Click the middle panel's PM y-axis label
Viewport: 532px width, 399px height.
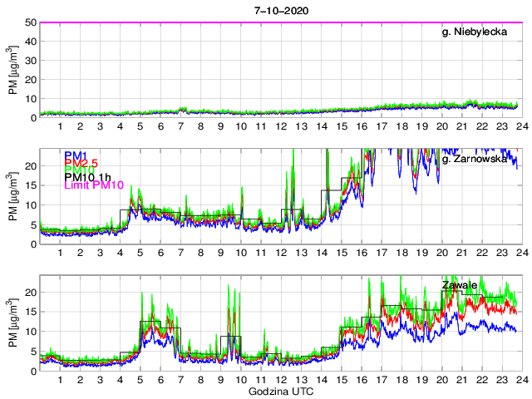(x=14, y=197)
